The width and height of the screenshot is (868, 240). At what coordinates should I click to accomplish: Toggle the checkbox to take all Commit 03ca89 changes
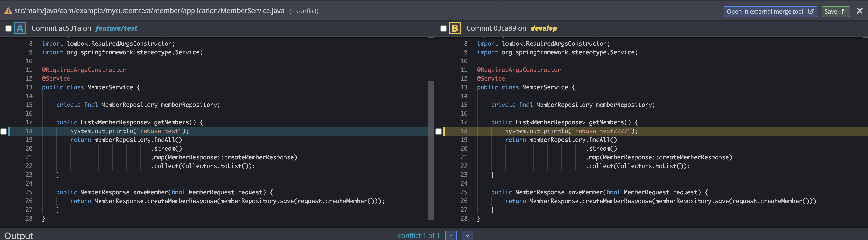(443, 28)
